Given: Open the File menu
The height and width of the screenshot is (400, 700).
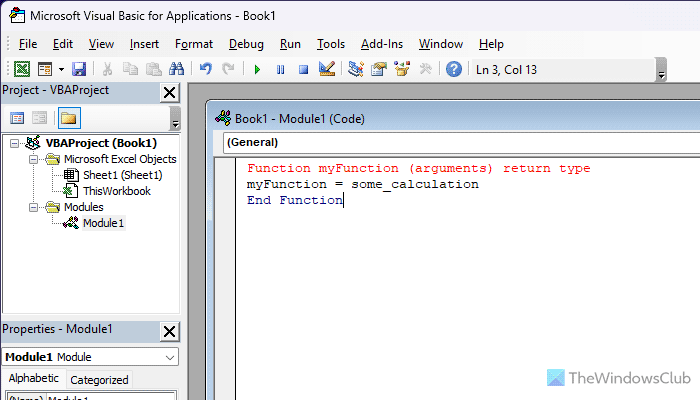Looking at the screenshot, I should [x=28, y=44].
